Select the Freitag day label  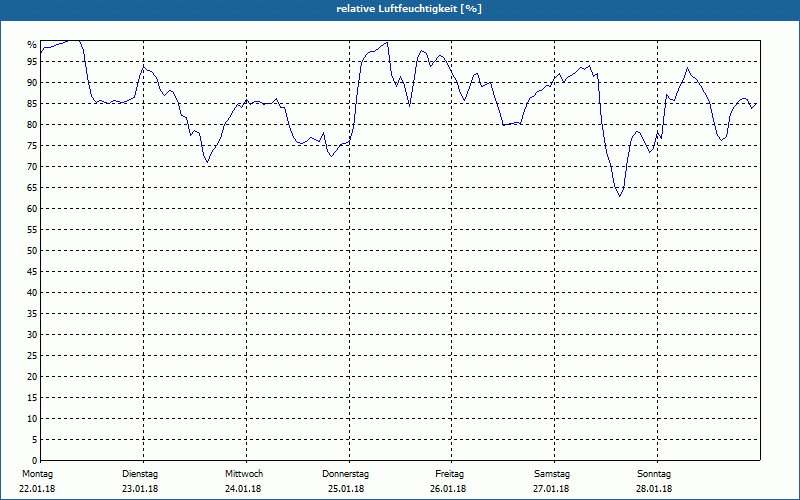[x=449, y=474]
